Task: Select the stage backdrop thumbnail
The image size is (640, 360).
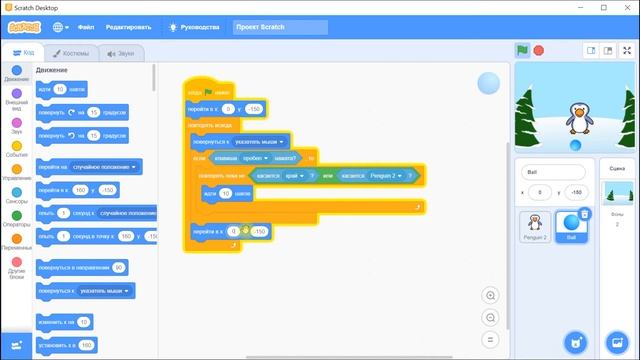Action: 618,193
